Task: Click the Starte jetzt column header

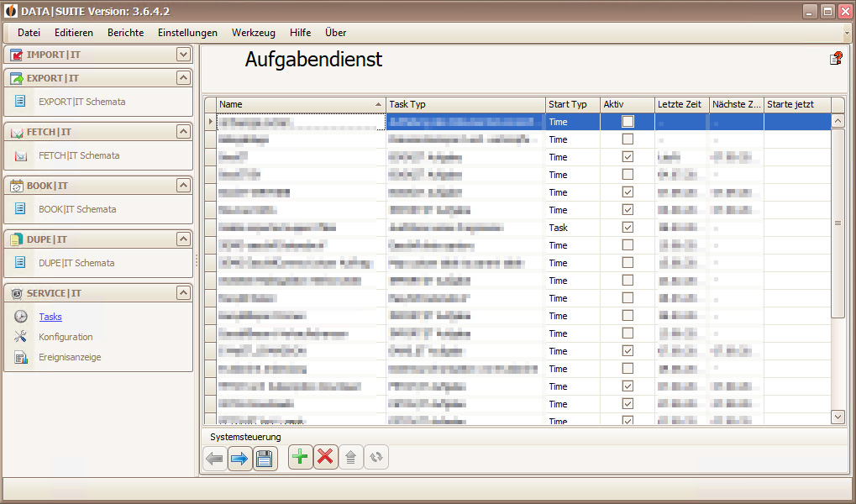Action: pyautogui.click(x=797, y=104)
